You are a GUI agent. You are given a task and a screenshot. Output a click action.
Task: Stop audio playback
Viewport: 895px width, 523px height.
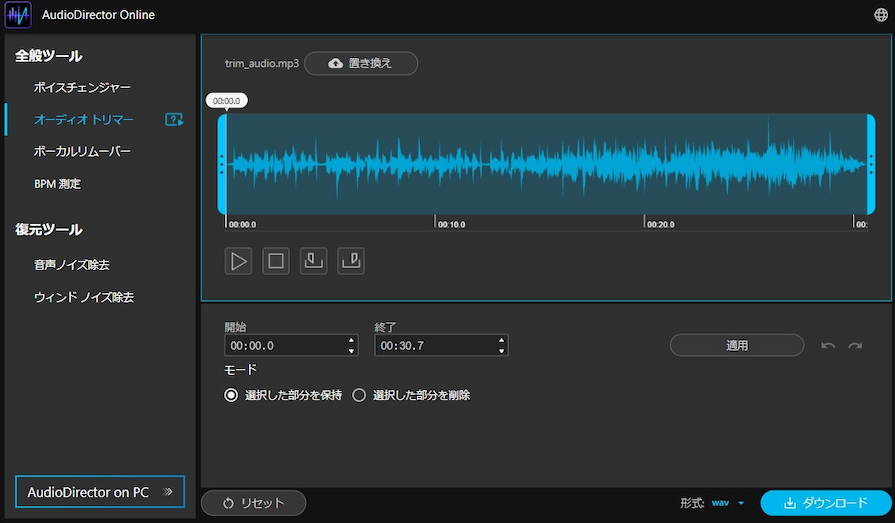276,261
